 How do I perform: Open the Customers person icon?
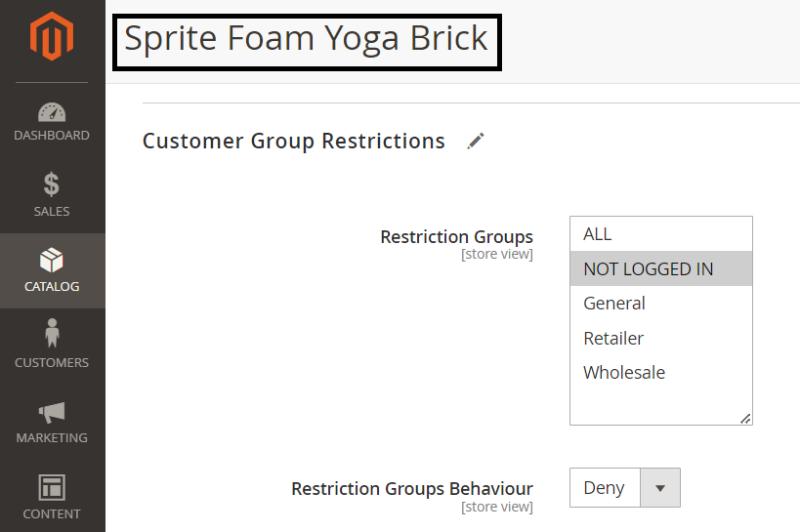point(52,335)
